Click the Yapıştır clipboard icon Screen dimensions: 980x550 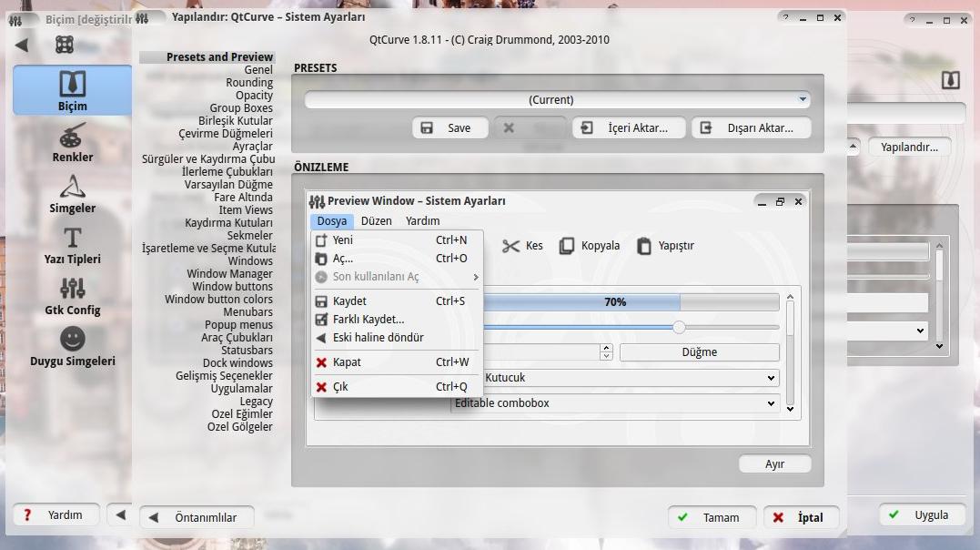coord(643,246)
